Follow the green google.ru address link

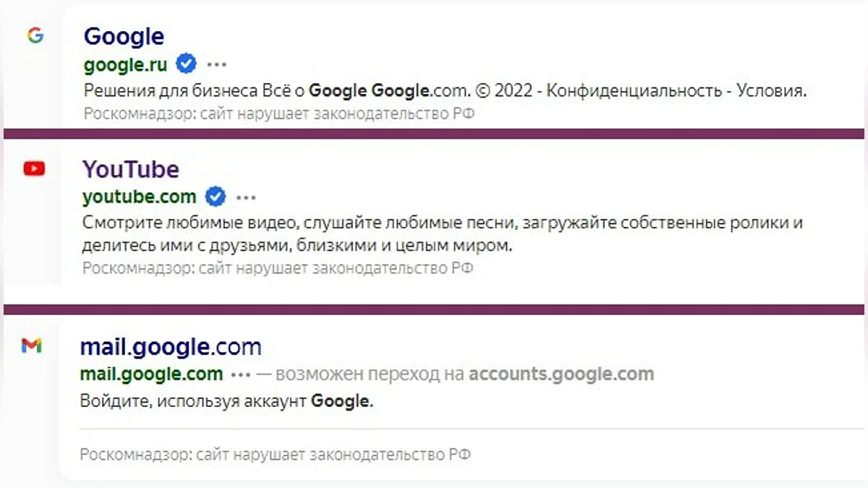coord(125,64)
